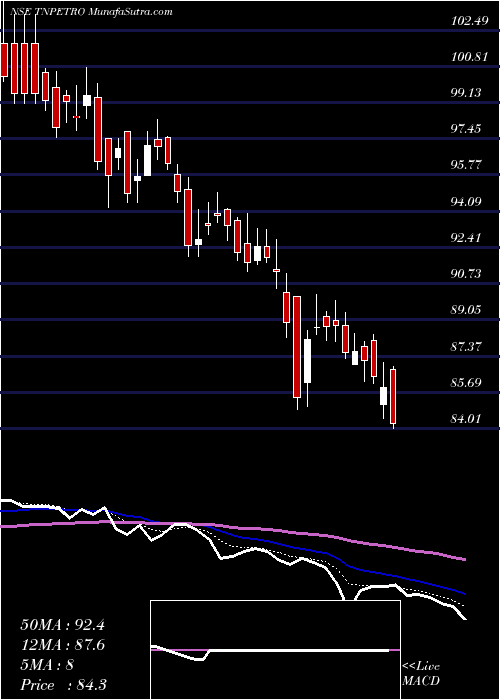This screenshot has height=700, width=500.
Task: Click the 12MA : 87.6 reading
Action: click(62, 645)
